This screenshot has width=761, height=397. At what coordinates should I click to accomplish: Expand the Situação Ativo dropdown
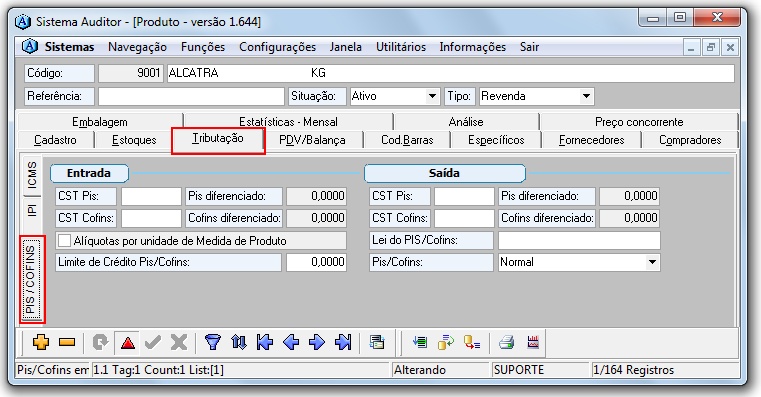click(432, 96)
